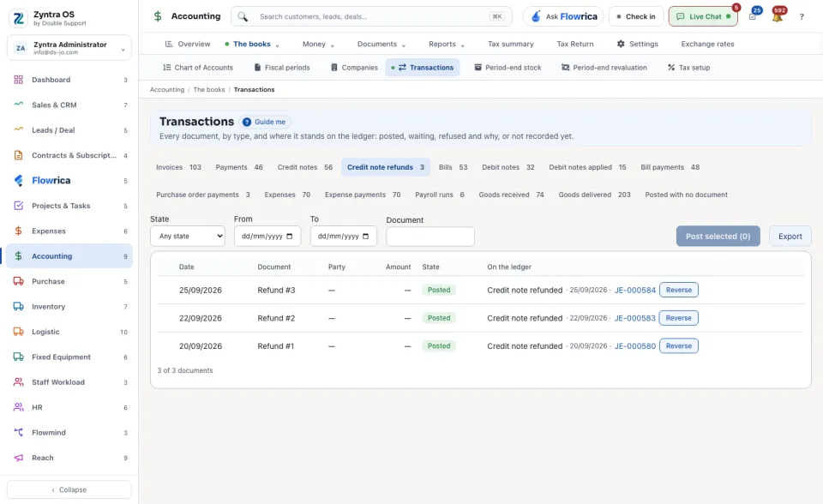
Task: Open the Reach module
Action: (69, 458)
